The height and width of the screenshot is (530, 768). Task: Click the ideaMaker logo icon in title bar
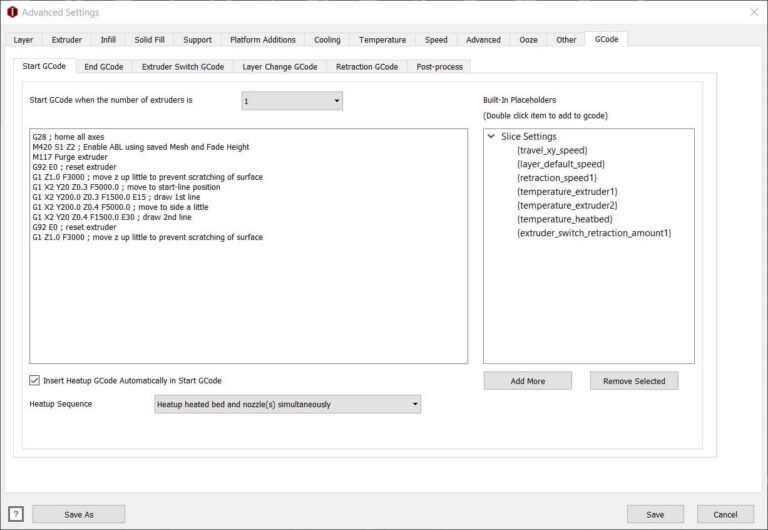point(12,12)
